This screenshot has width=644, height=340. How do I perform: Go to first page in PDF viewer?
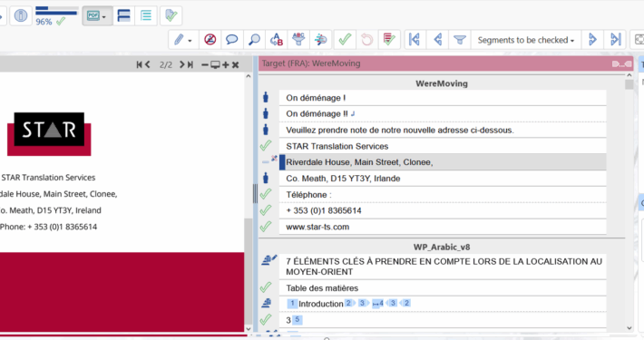tap(140, 64)
